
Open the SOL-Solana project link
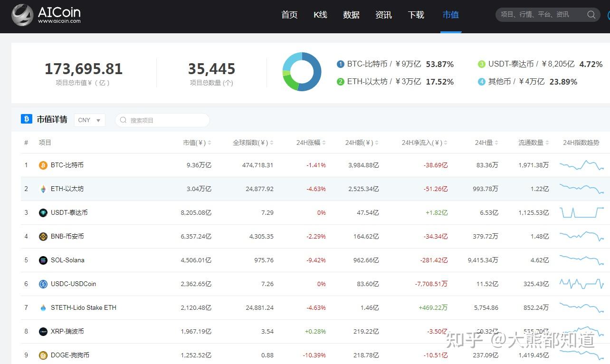click(x=67, y=260)
